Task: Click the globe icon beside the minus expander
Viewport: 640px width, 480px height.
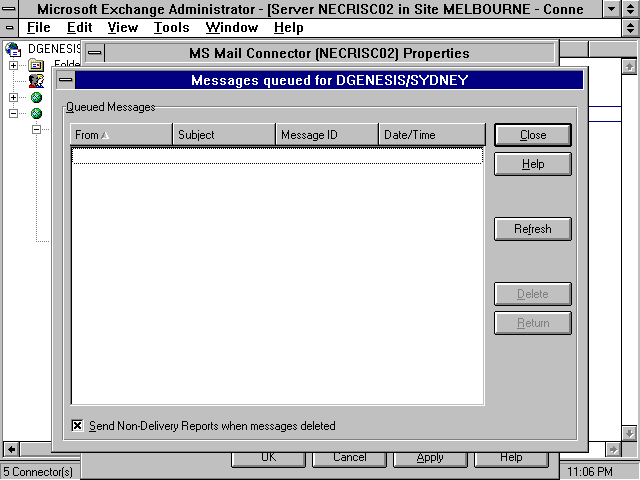Action: (36, 113)
